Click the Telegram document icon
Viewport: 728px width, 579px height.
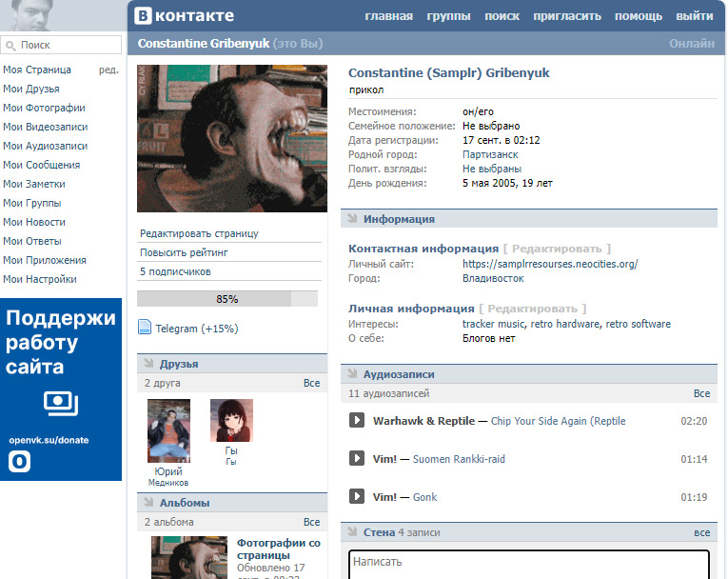(145, 328)
